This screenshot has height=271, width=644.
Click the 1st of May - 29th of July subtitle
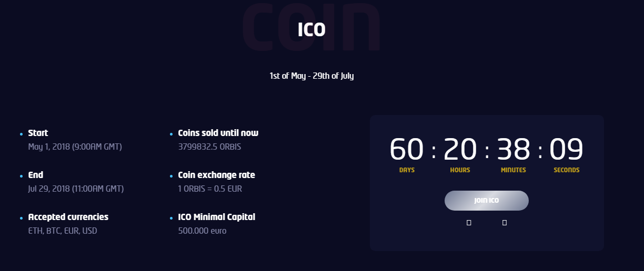311,76
